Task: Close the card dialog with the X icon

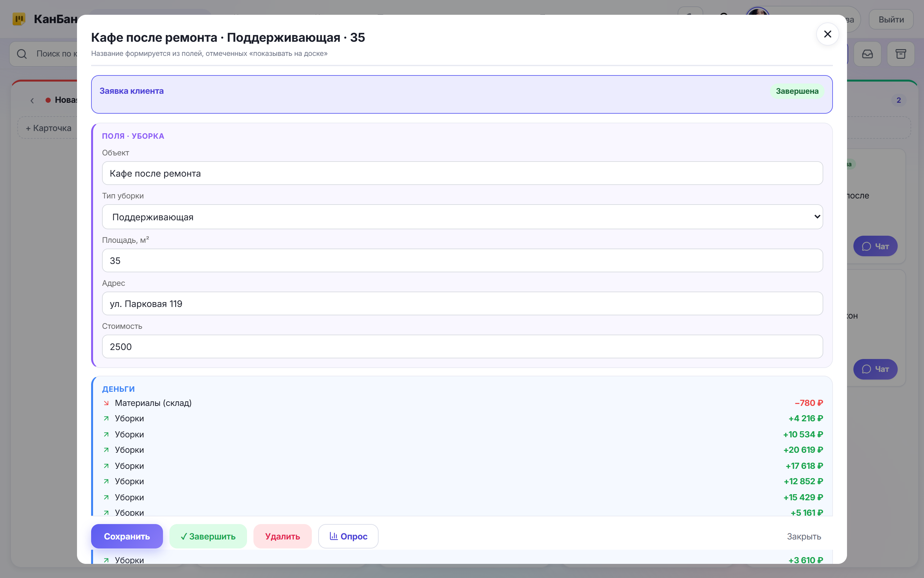Action: [x=827, y=34]
